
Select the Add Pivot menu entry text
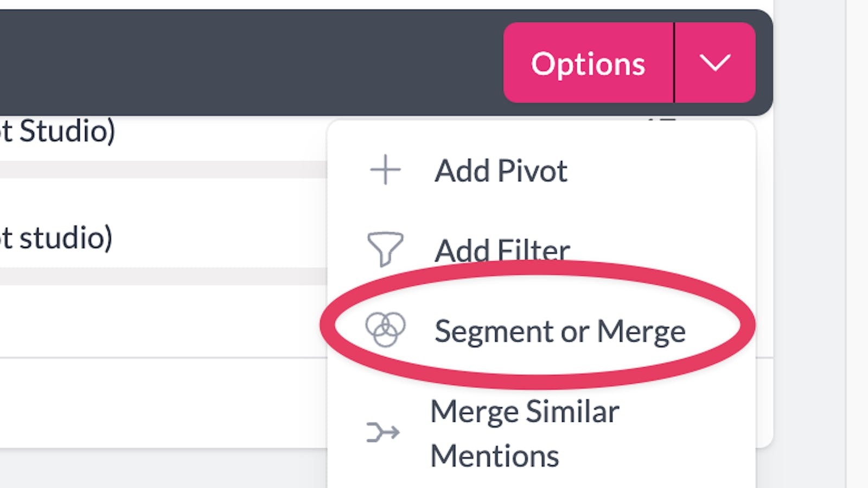tap(501, 171)
